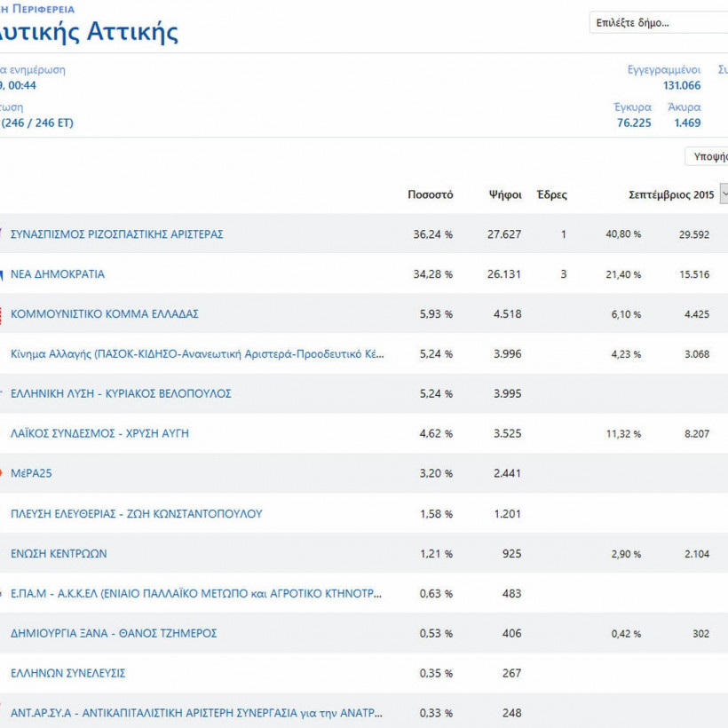Select the "3.996" votes cell

click(507, 353)
